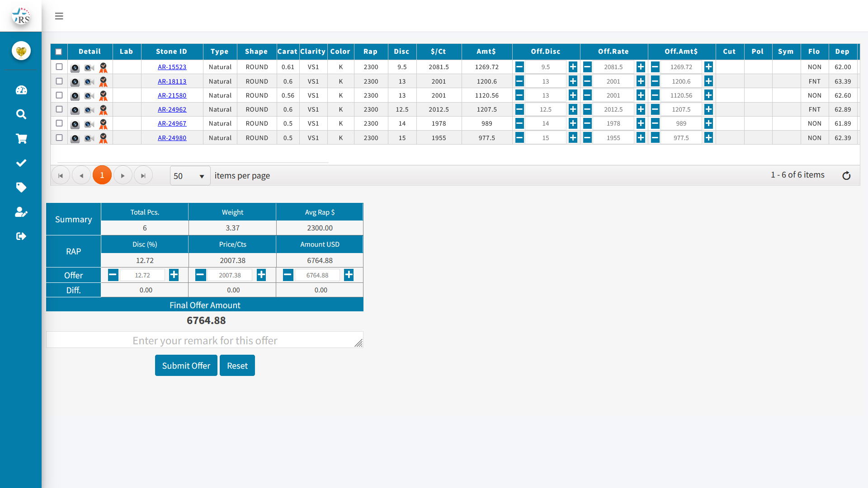Check the row checkbox for AR-24967

(x=59, y=123)
